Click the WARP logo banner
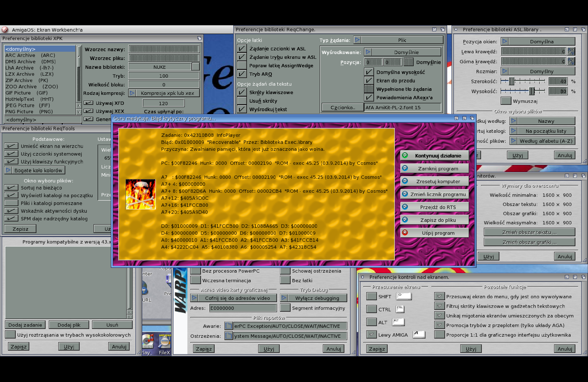588x382 pixels. click(181, 292)
